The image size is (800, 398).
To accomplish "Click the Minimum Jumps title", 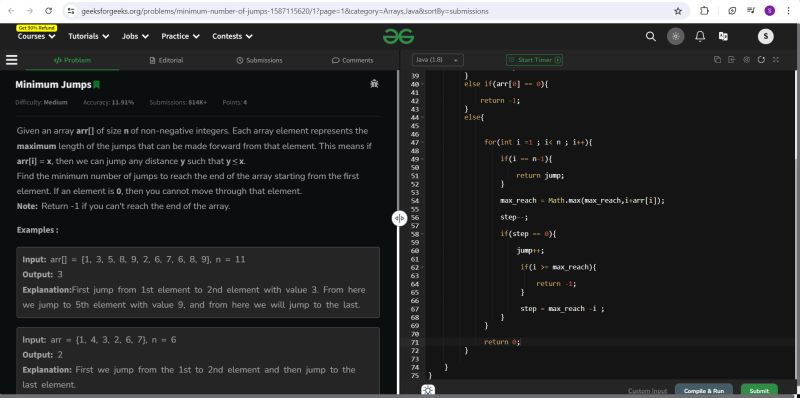I will [53, 85].
